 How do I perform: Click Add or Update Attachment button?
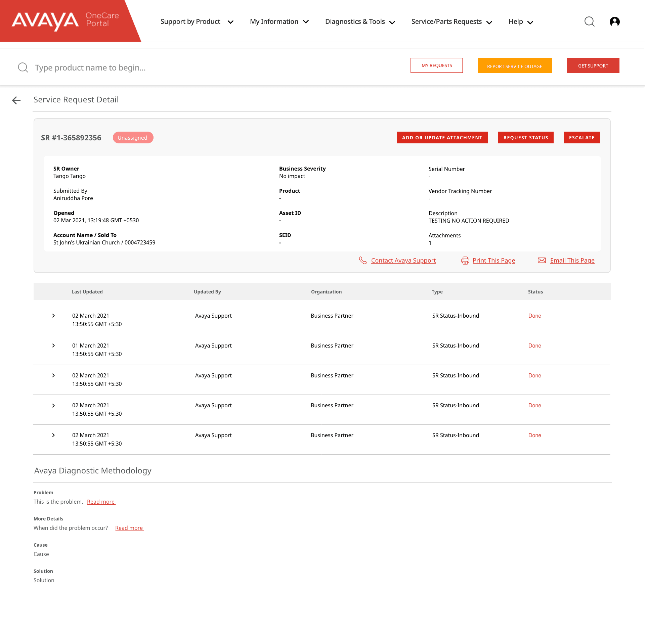[x=442, y=138]
